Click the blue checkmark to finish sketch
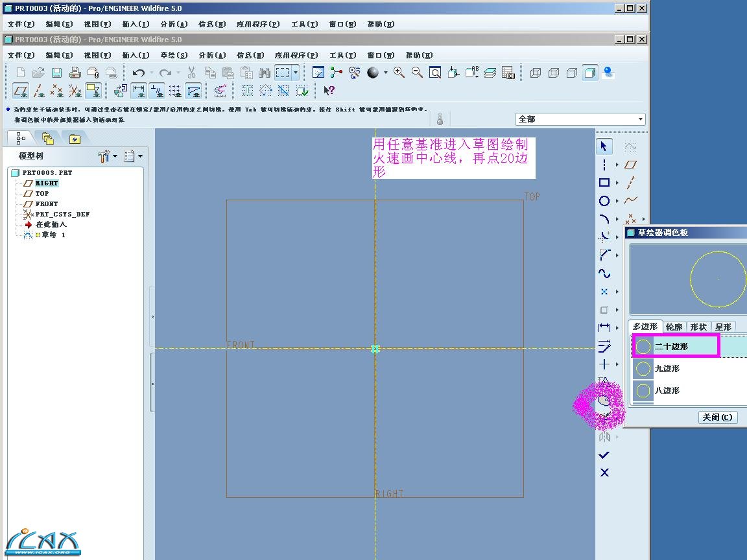 click(604, 455)
